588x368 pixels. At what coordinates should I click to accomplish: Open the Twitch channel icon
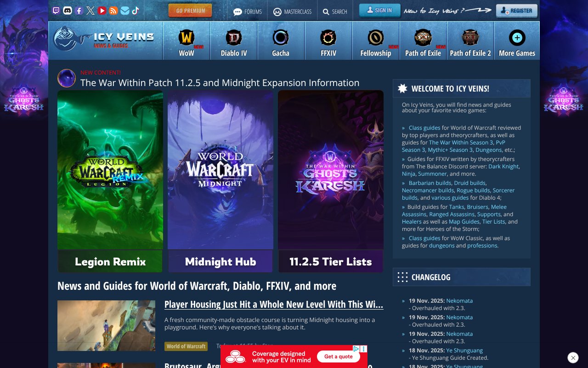pyautogui.click(x=57, y=10)
